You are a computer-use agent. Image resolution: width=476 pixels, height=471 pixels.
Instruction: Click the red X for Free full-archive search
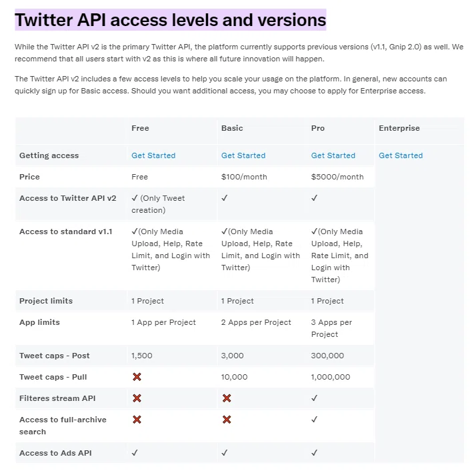point(137,420)
